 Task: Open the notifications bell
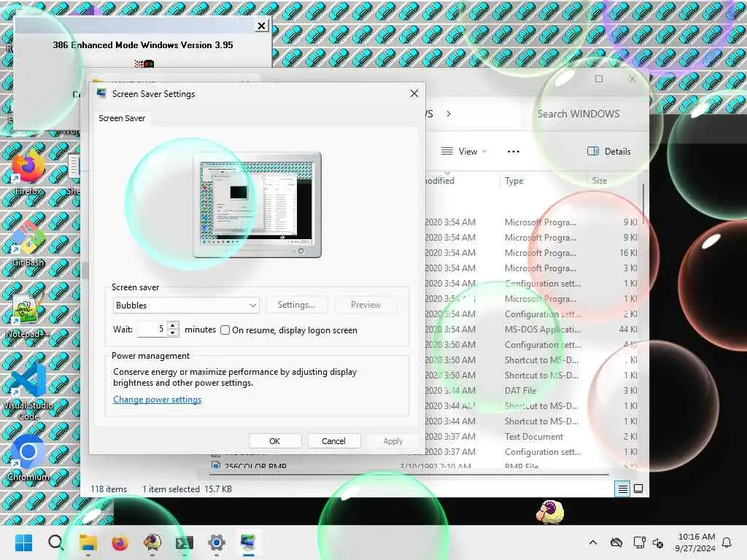[727, 542]
